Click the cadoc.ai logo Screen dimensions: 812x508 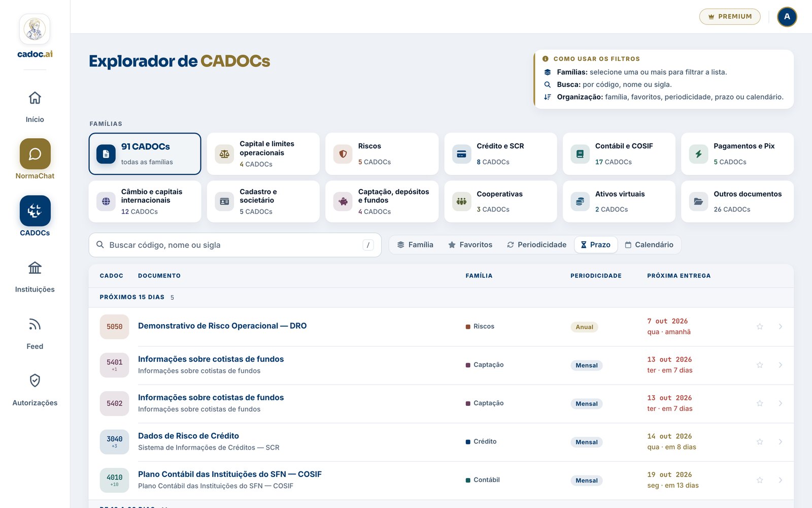tap(35, 37)
